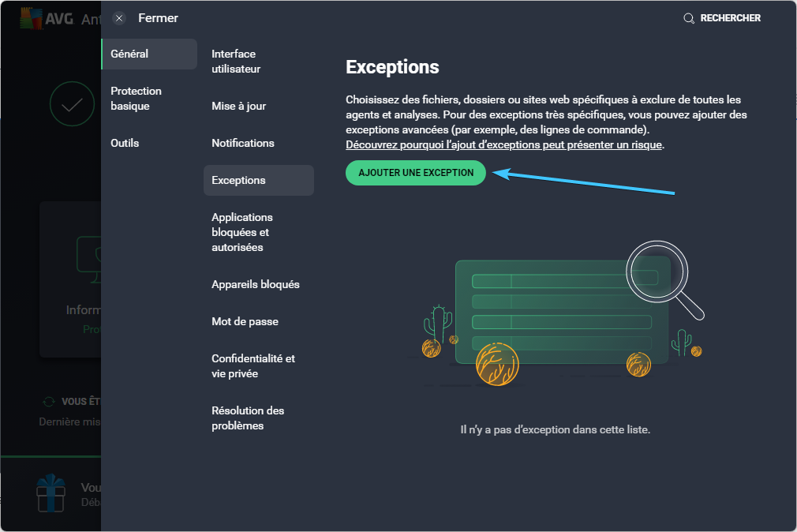797x532 pixels.
Task: Click the X close icon beside Fermer
Action: pos(119,18)
